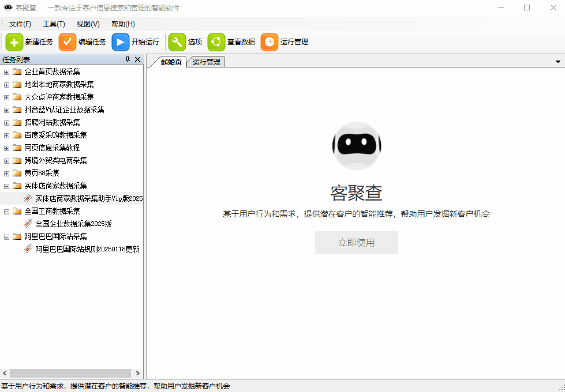Select the 黄页88采集 folder label
The image size is (565, 392).
[x=42, y=173]
